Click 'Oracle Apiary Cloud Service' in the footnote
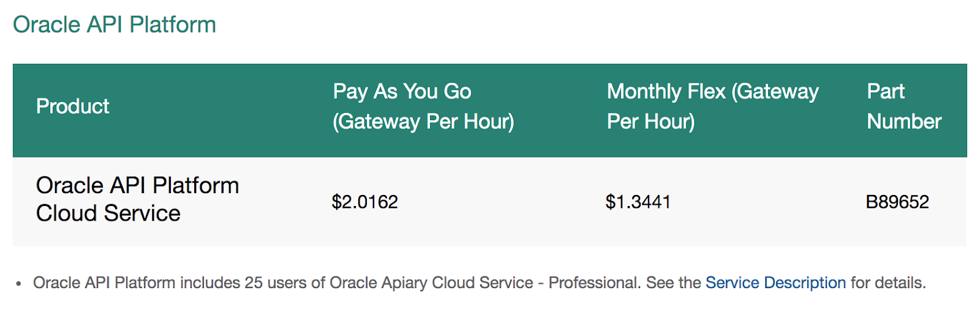The height and width of the screenshot is (309, 980). [x=432, y=283]
